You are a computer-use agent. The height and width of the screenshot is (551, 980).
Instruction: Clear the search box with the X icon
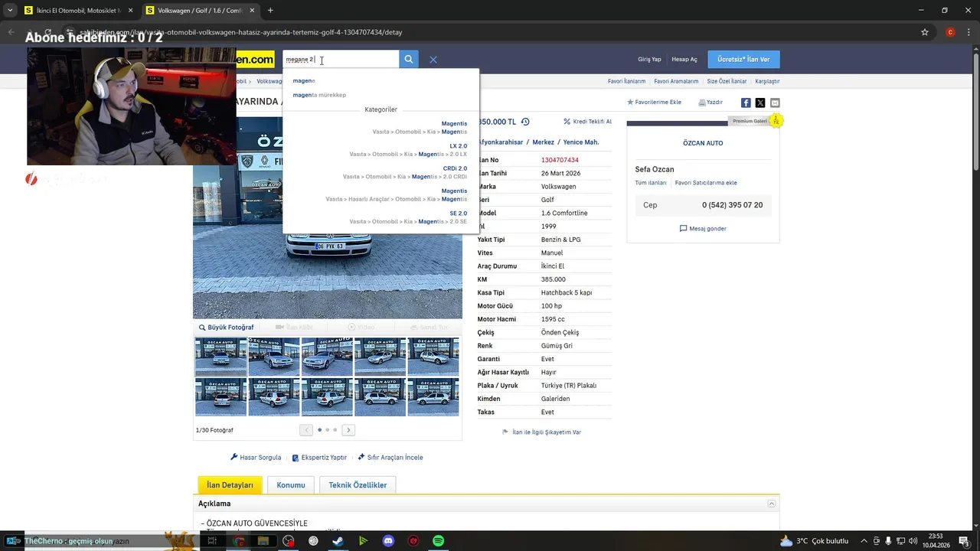point(433,59)
